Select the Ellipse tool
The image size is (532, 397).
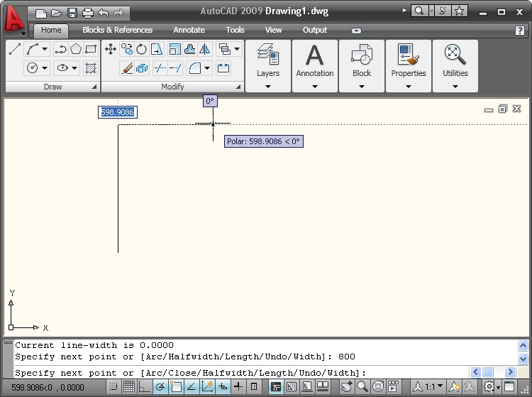point(62,68)
